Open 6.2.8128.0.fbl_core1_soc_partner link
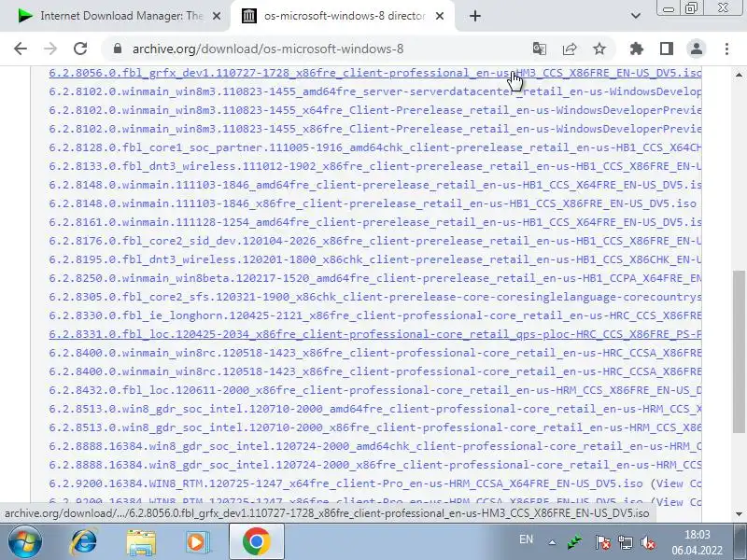Screen dimensions: 747x560 [x=375, y=147]
